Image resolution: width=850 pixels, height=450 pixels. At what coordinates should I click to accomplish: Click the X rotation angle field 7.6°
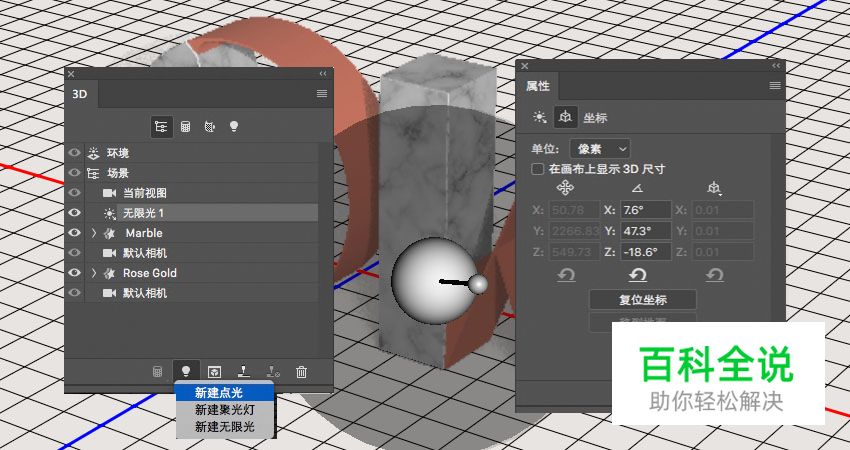642,210
